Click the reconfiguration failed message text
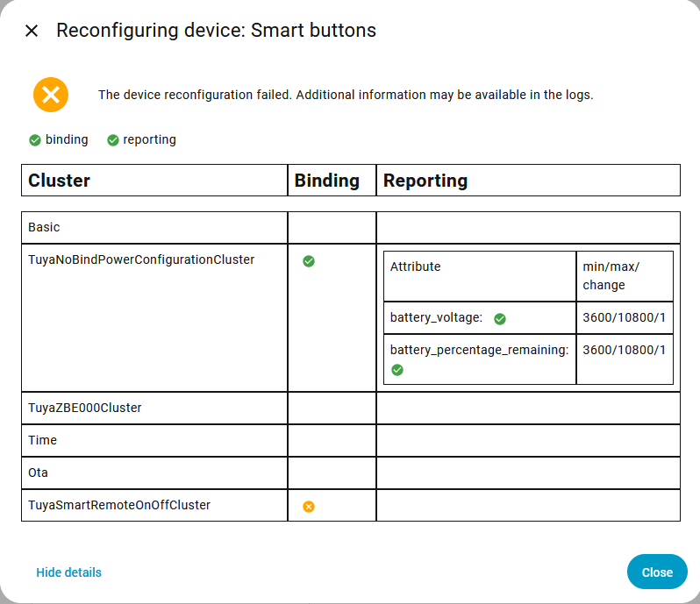The image size is (700, 604). 346,95
